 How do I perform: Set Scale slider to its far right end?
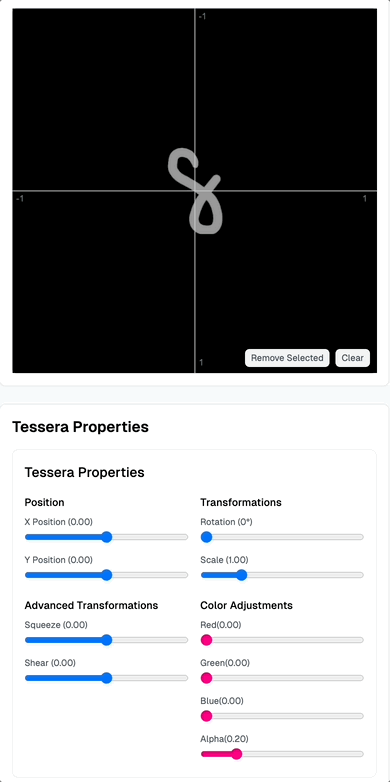pos(362,575)
